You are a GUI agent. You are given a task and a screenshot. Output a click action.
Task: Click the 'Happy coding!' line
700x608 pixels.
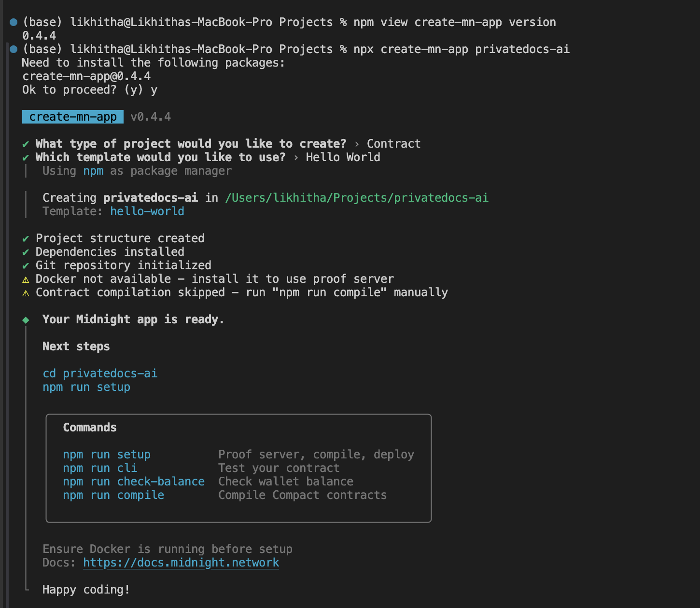(x=86, y=590)
